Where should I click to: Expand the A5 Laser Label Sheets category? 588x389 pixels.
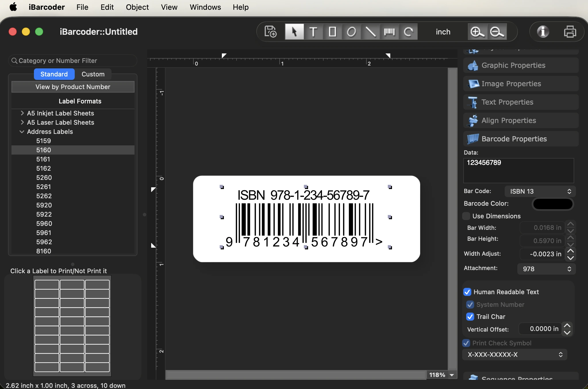click(x=22, y=122)
